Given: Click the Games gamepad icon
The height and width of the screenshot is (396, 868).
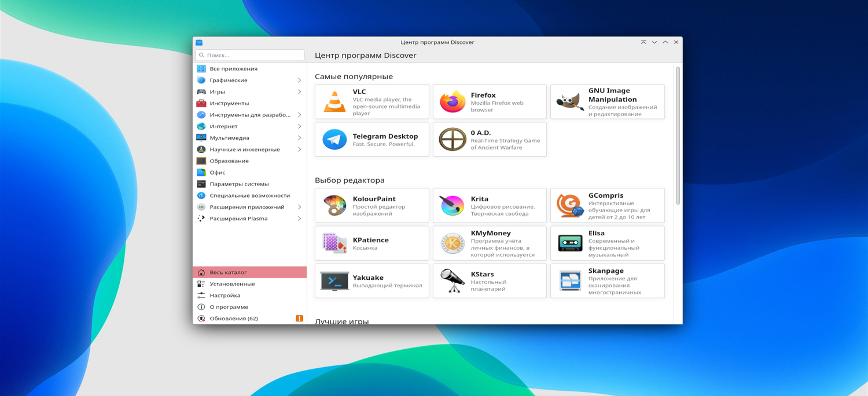Looking at the screenshot, I should pos(201,92).
